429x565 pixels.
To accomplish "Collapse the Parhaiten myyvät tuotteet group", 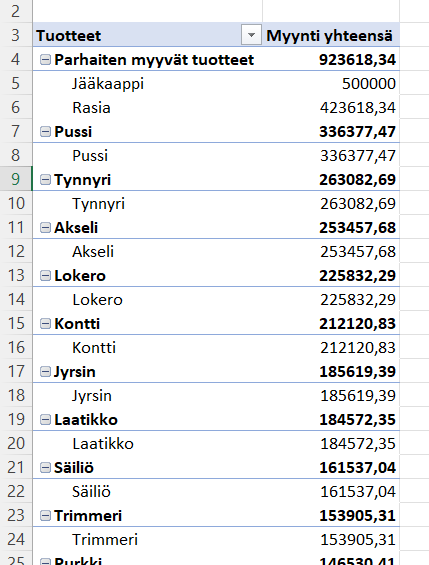I will [x=45, y=60].
